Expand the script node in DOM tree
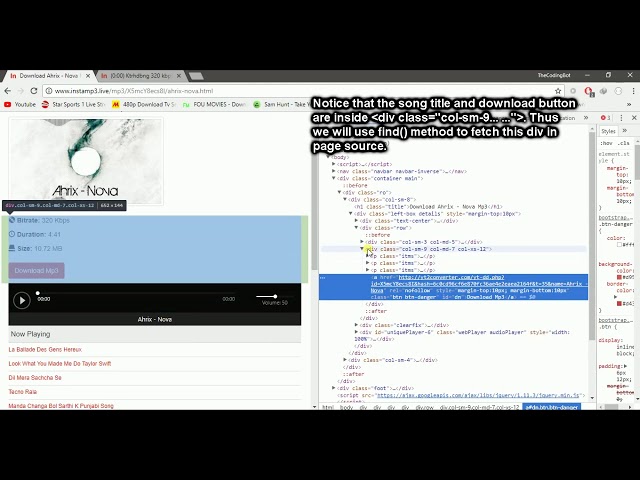 [333, 164]
